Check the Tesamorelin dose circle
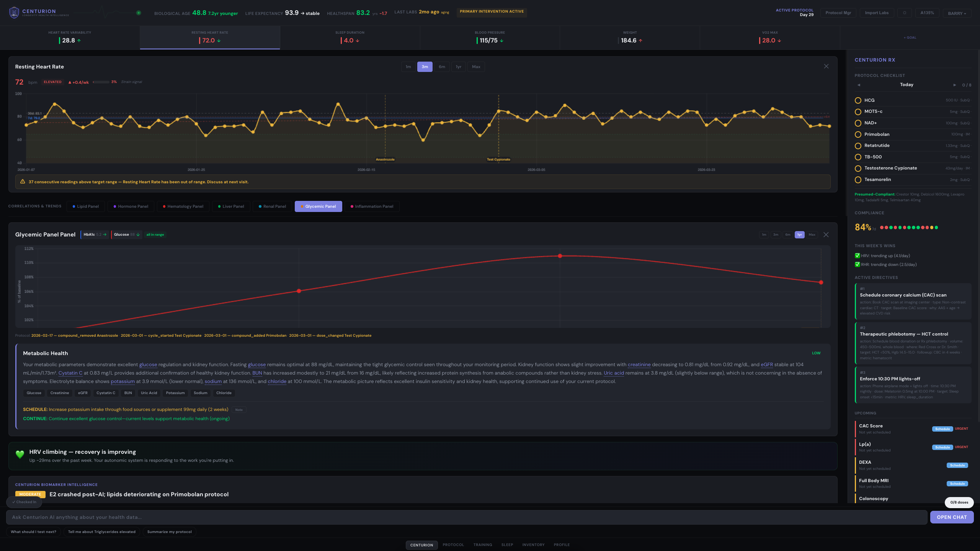The width and height of the screenshot is (980, 551). pyautogui.click(x=858, y=180)
